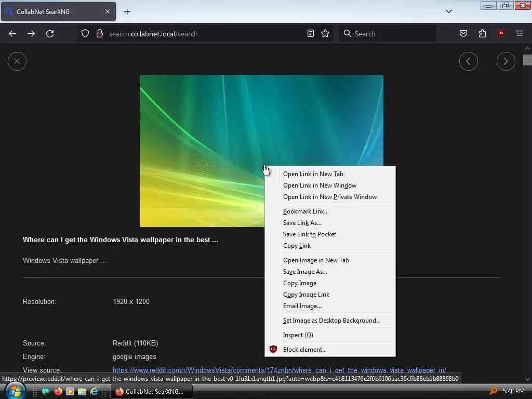Click the result title about Windows Vista wallpaper
Viewport: 532px width, 399px height.
[x=121, y=240]
